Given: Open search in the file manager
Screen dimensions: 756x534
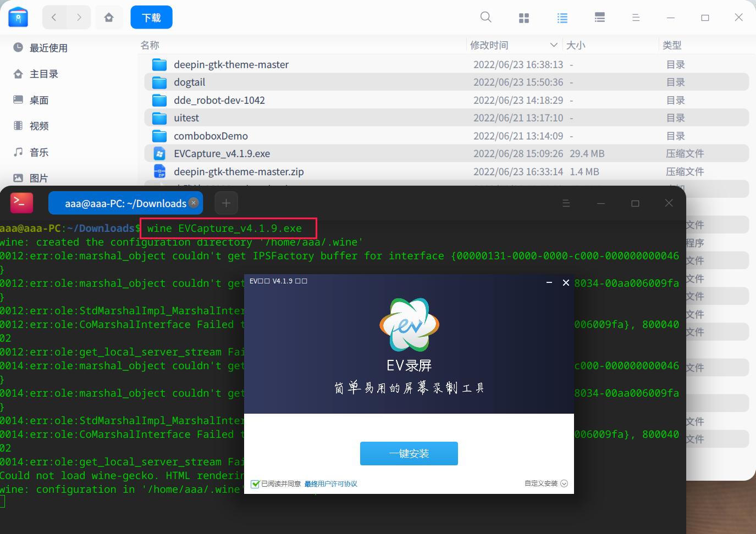Looking at the screenshot, I should point(486,18).
